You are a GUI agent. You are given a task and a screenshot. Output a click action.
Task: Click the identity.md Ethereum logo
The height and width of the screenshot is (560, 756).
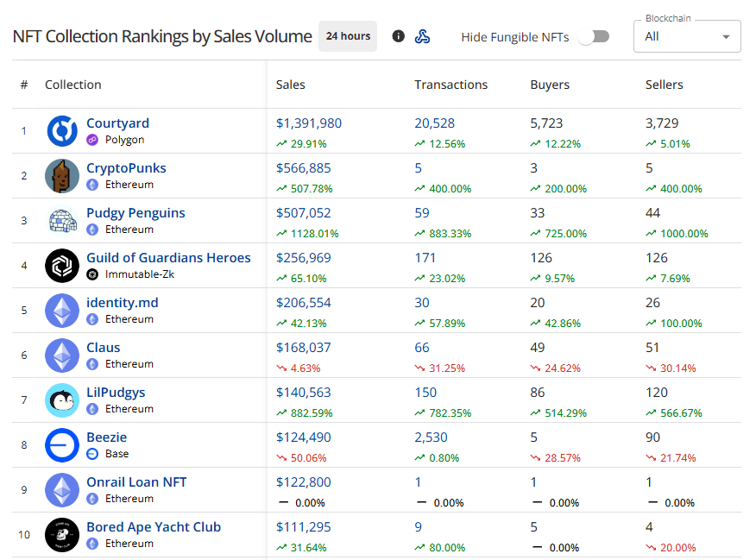(62, 310)
